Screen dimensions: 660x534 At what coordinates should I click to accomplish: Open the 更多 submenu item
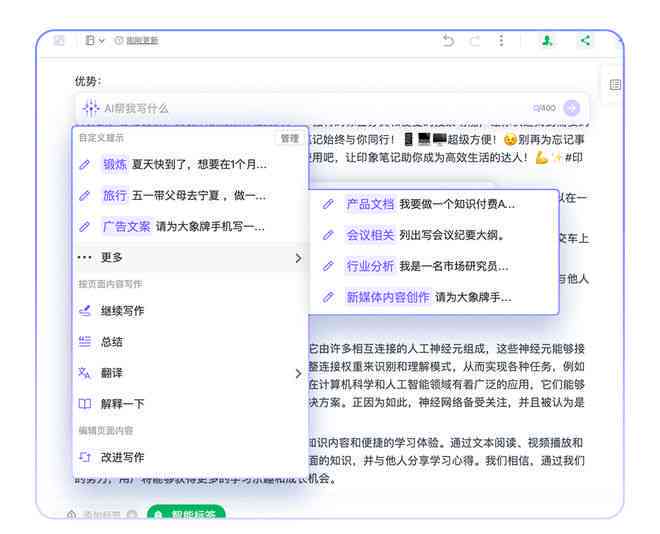pos(190,258)
